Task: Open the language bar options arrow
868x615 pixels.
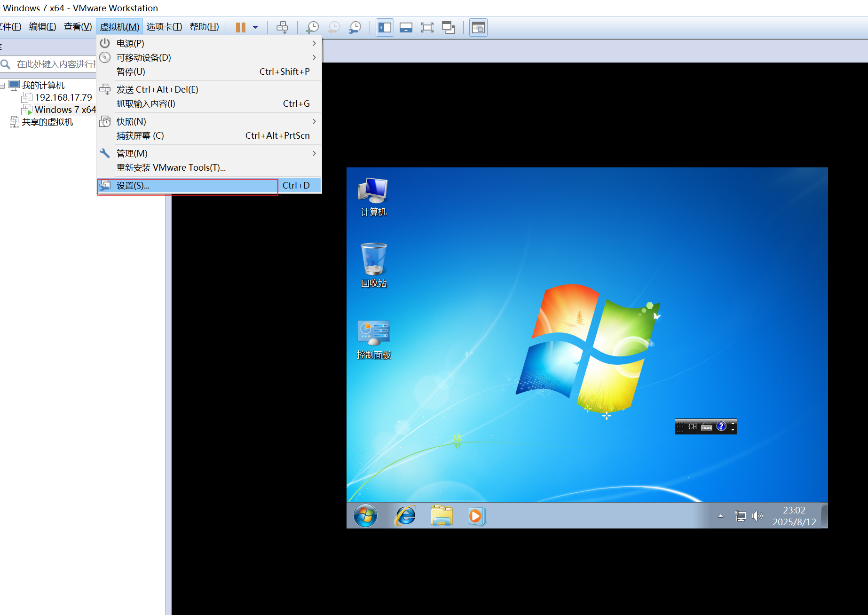Action: 733,429
